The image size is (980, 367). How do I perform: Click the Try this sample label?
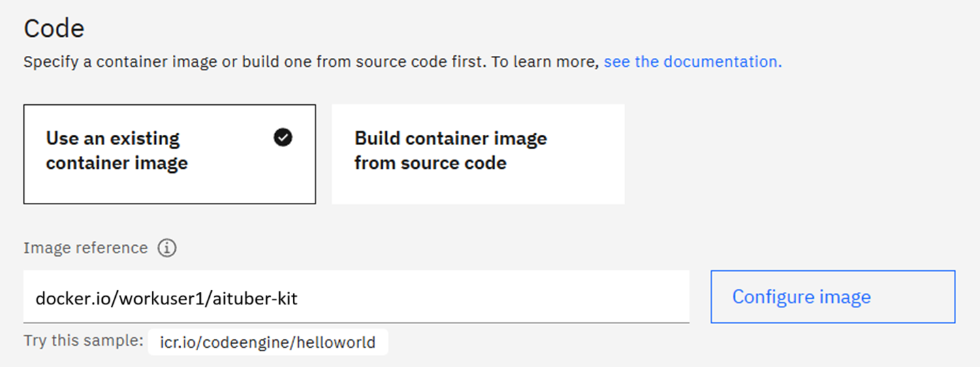click(83, 341)
